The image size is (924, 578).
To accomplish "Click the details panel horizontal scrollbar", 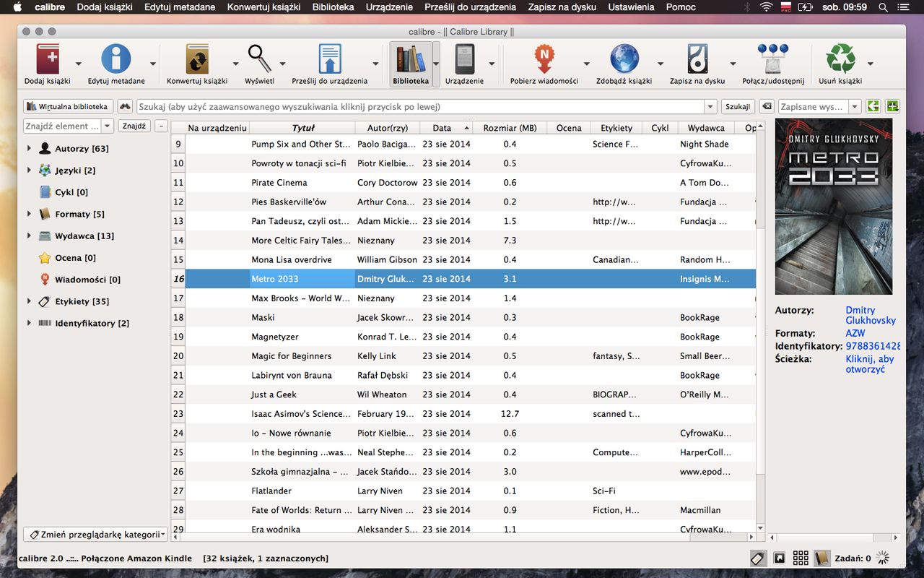I will [x=835, y=538].
